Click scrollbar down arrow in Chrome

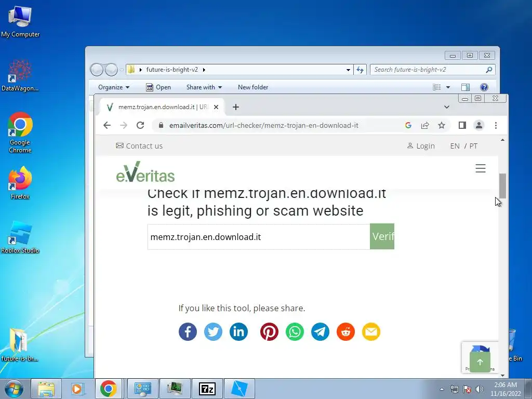click(502, 375)
